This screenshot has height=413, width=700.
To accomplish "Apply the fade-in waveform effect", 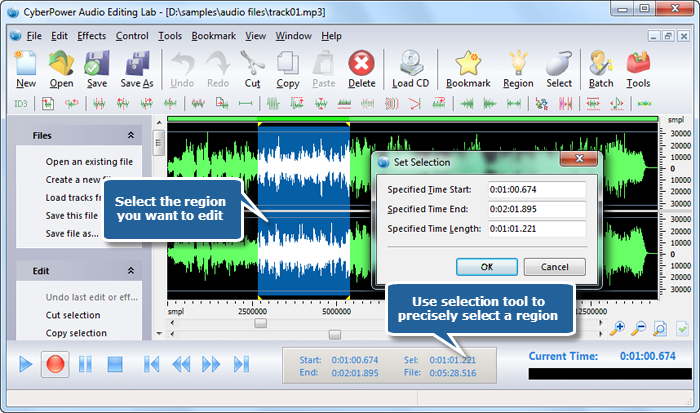I will (466, 104).
